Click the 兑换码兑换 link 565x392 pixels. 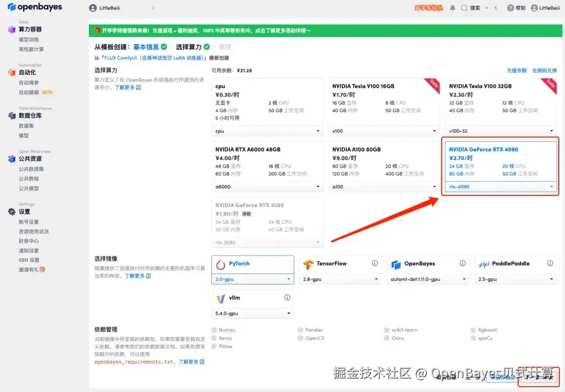tap(545, 71)
